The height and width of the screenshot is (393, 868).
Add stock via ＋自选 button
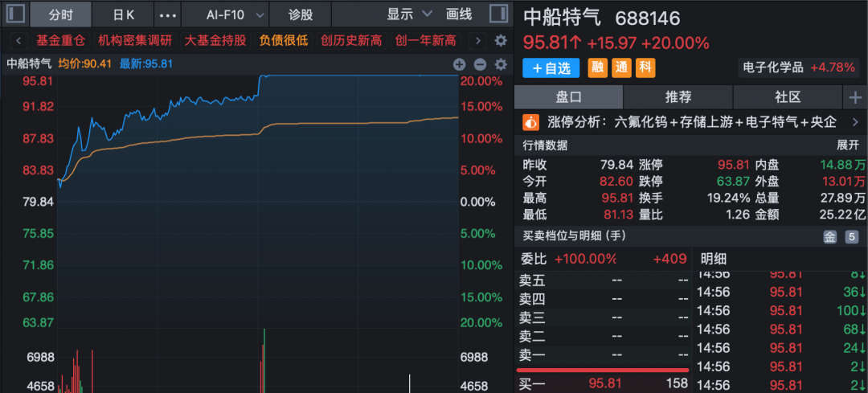click(x=551, y=68)
